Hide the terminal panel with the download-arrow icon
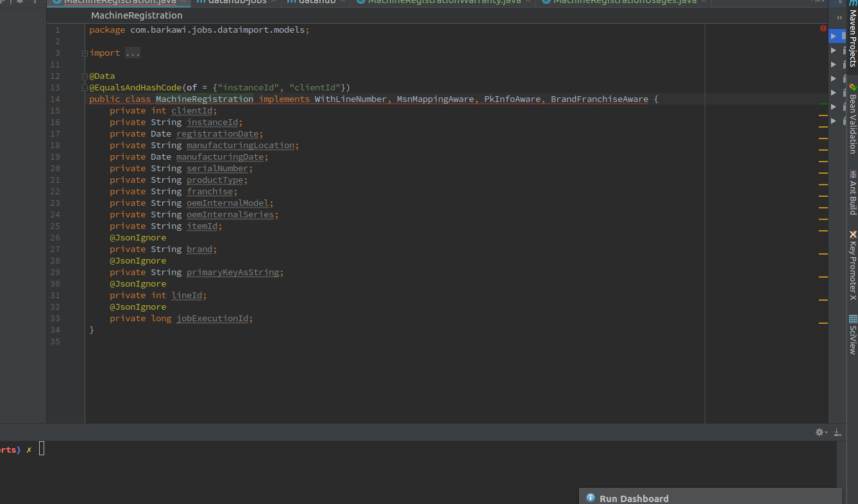858x504 pixels. pyautogui.click(x=837, y=432)
